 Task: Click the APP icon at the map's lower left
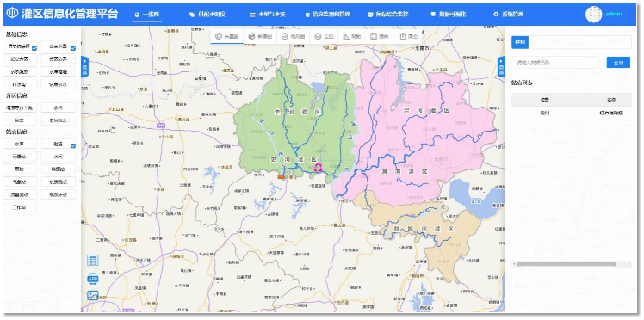click(x=92, y=279)
